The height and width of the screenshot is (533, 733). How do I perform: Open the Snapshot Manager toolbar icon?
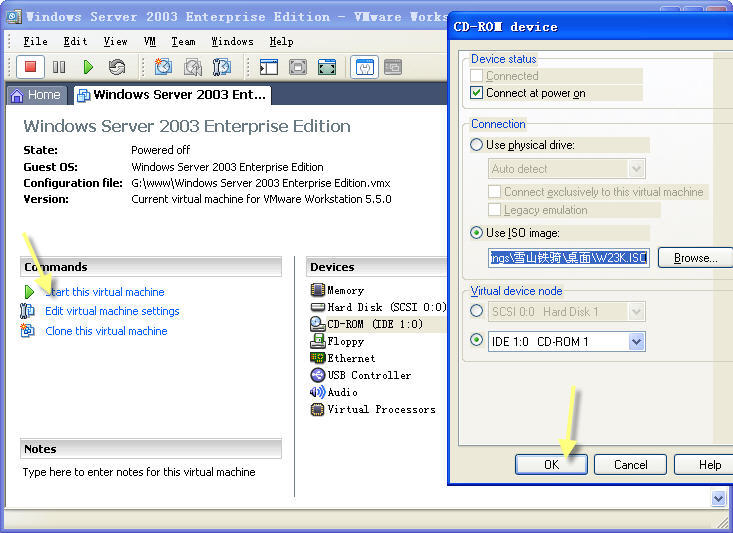click(222, 67)
